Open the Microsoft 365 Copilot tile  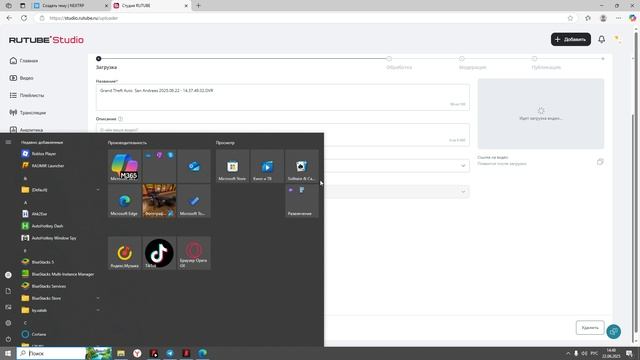(124, 166)
